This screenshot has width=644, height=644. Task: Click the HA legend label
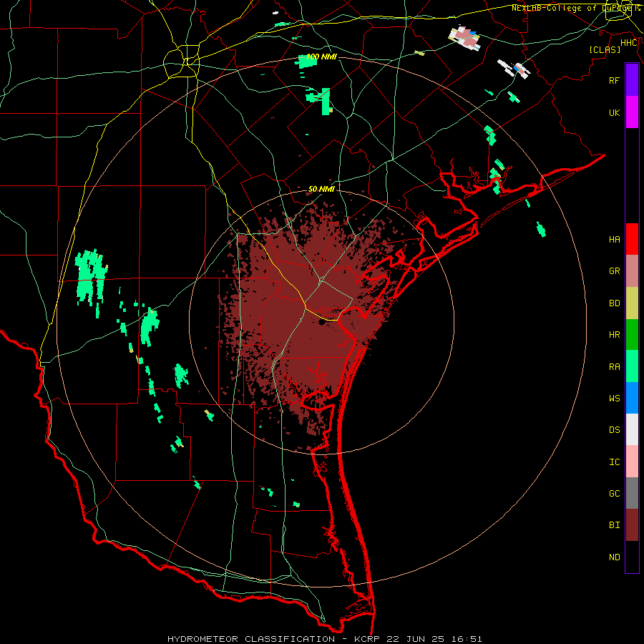(614, 239)
